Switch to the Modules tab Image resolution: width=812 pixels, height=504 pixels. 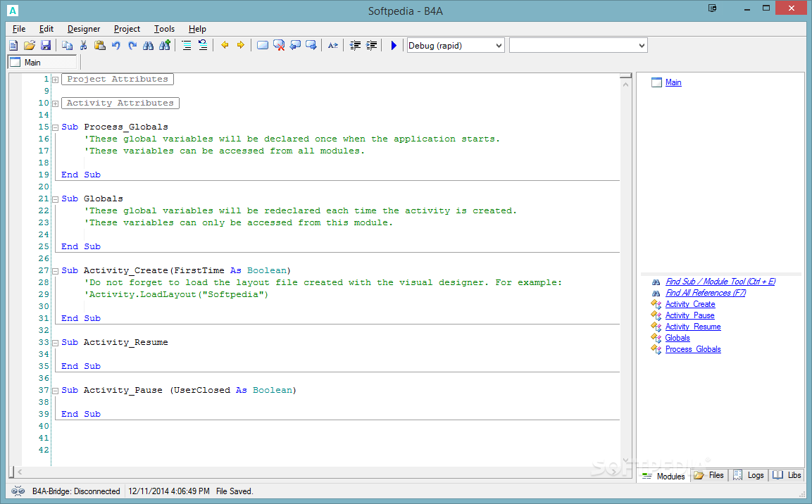[663, 476]
